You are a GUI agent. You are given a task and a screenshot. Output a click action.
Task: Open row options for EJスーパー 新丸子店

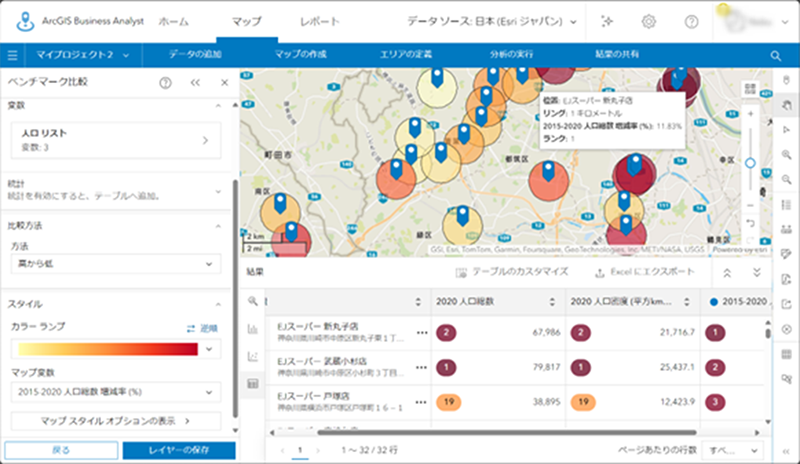pyautogui.click(x=421, y=333)
